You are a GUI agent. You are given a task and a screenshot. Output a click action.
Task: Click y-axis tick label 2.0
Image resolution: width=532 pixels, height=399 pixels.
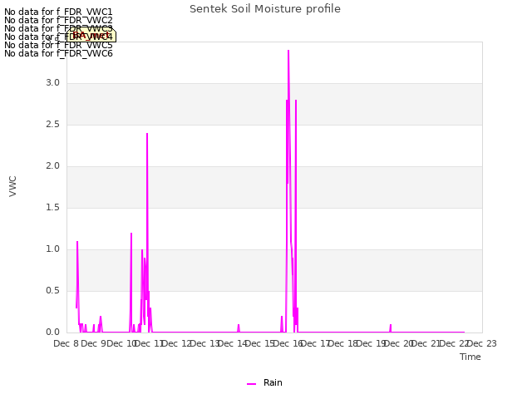(52, 166)
